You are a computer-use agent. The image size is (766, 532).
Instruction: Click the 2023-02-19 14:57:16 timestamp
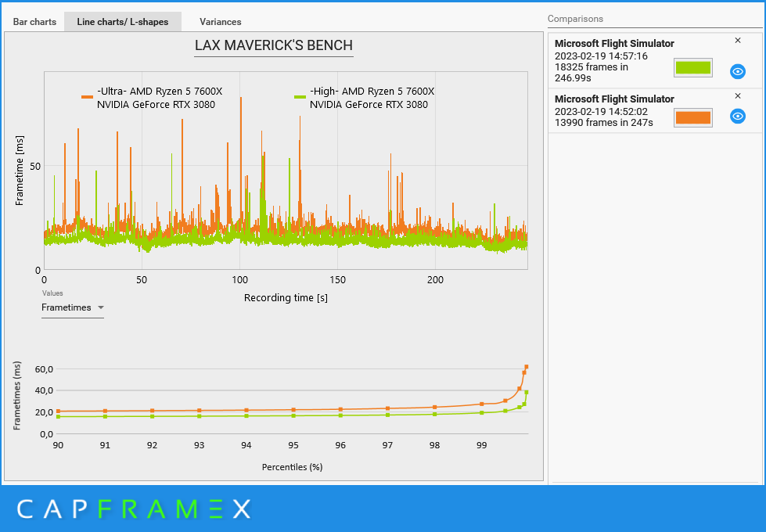[x=602, y=56]
